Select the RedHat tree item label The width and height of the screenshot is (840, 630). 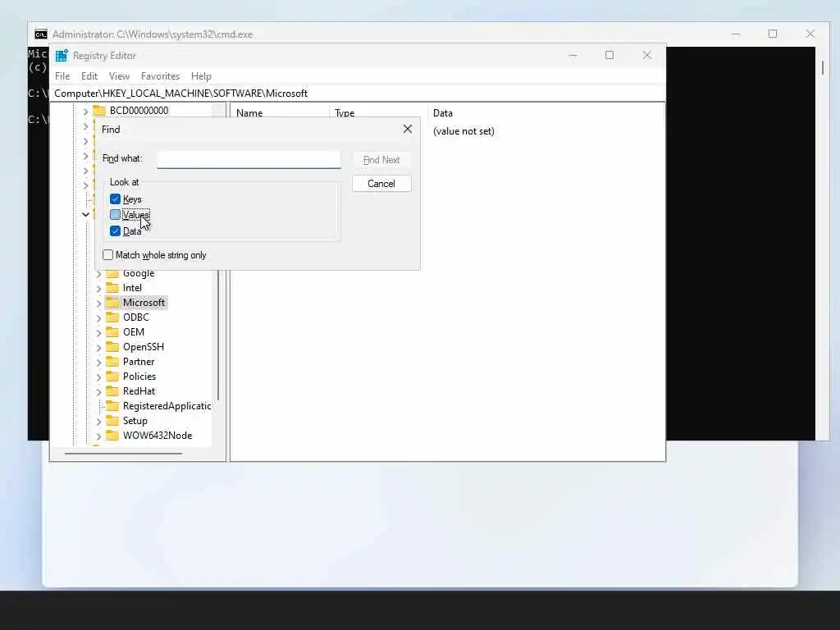click(139, 391)
